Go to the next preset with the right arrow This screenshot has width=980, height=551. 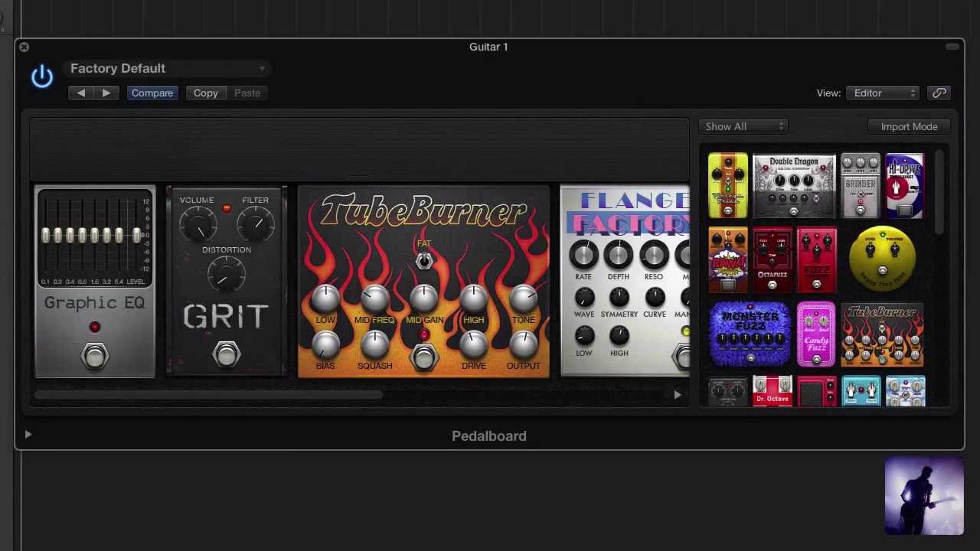[x=106, y=93]
